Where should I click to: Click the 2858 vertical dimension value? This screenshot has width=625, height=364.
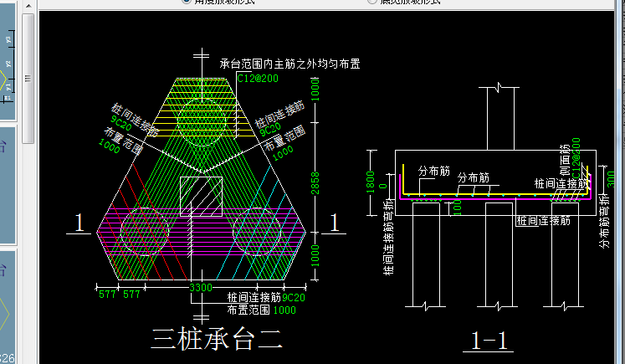point(315,183)
